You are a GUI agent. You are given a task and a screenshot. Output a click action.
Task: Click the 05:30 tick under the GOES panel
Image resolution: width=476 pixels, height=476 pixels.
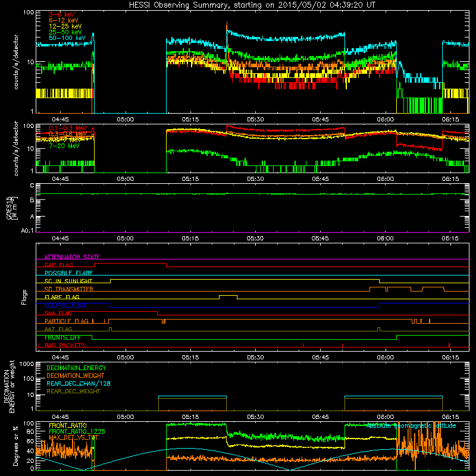click(x=255, y=239)
